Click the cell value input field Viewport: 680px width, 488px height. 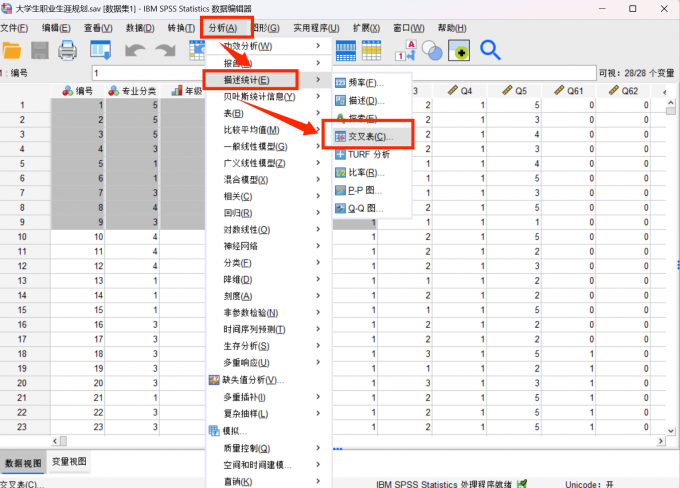(344, 73)
